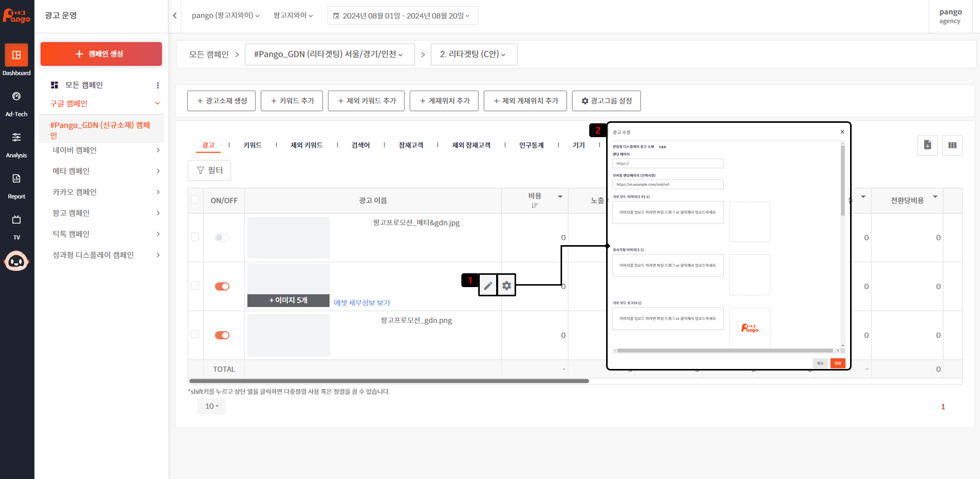Click the gear settings icon on the ad row
This screenshot has width=980, height=479.
(x=506, y=286)
